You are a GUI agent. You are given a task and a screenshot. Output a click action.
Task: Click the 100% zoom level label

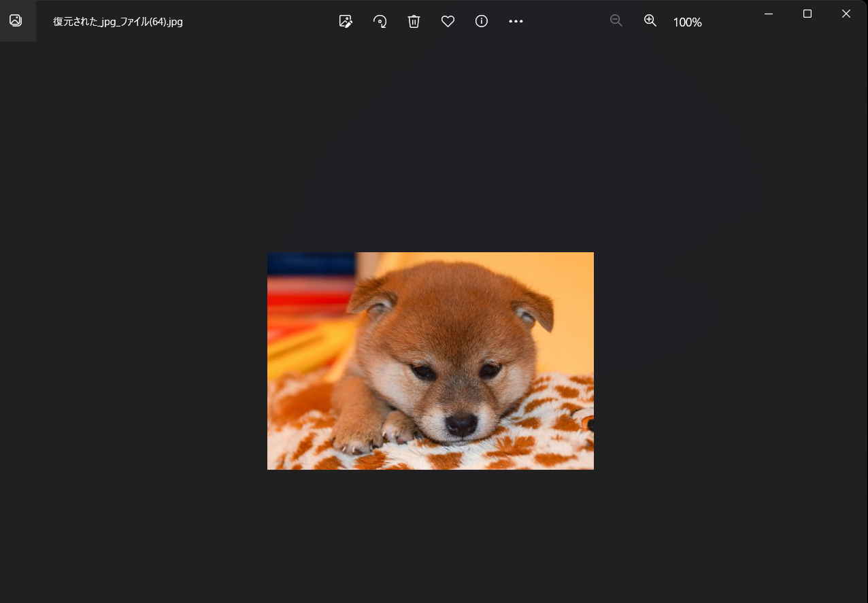pos(687,22)
